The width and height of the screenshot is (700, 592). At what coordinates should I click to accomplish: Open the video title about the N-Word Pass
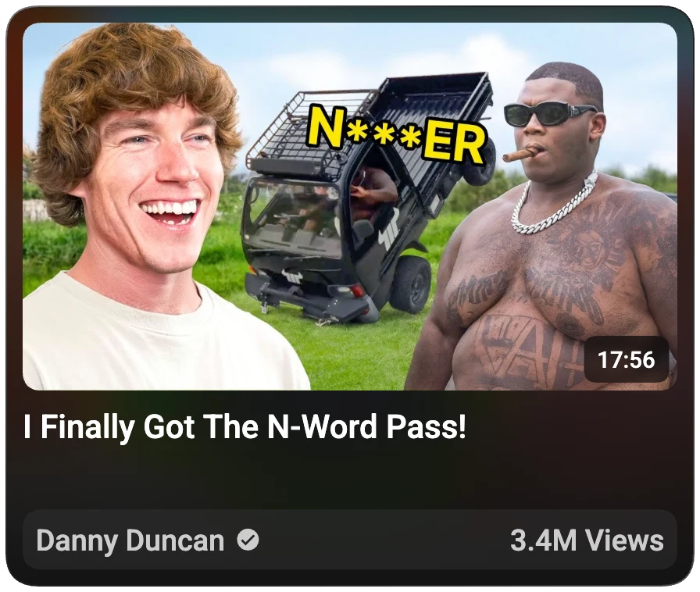245,427
